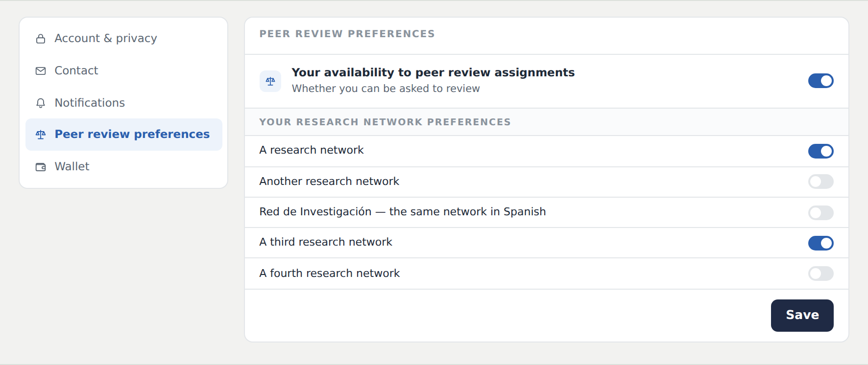The width and height of the screenshot is (868, 365).
Task: Click the envelope icon next to Contact
Action: click(41, 71)
